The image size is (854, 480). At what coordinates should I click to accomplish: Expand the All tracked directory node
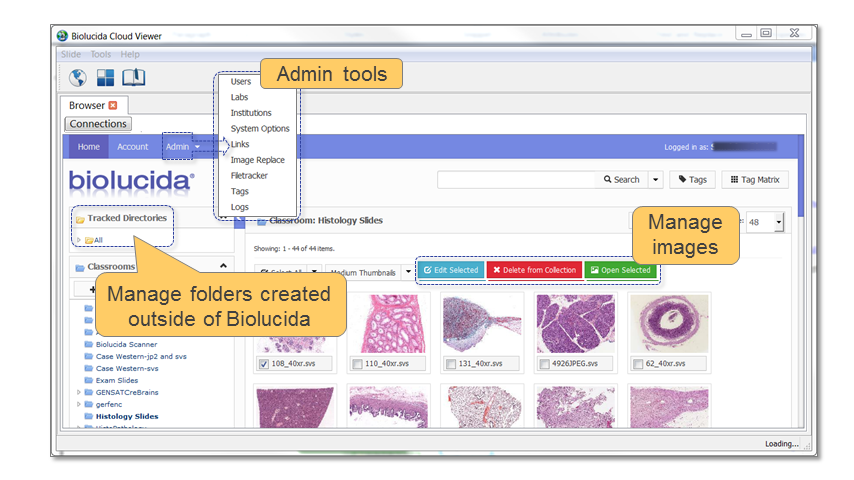79,240
